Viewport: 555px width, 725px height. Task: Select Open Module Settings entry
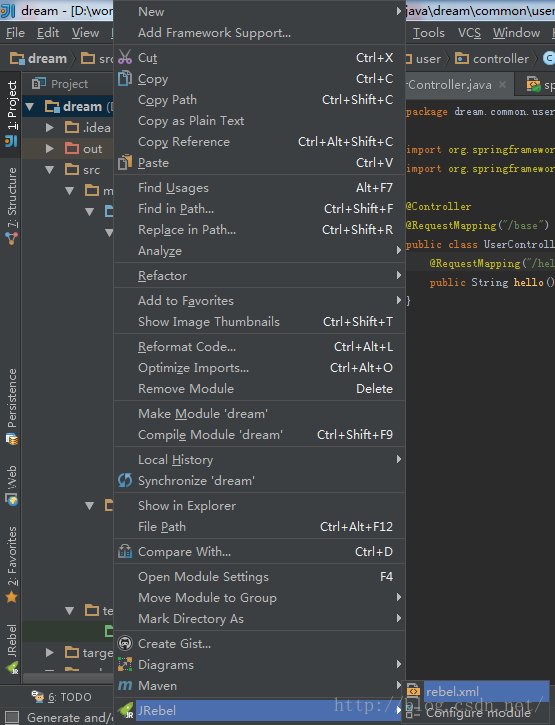coord(259,577)
